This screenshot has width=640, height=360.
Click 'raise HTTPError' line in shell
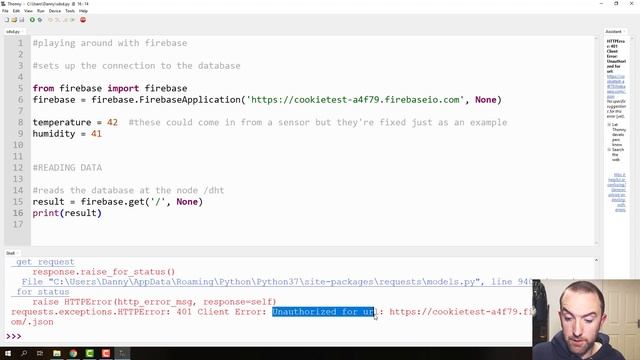pos(154,302)
